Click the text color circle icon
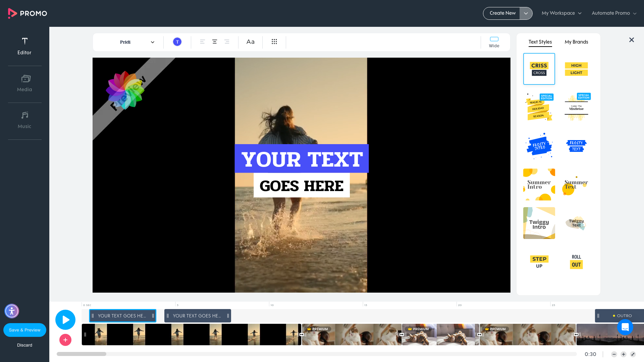 [177, 42]
